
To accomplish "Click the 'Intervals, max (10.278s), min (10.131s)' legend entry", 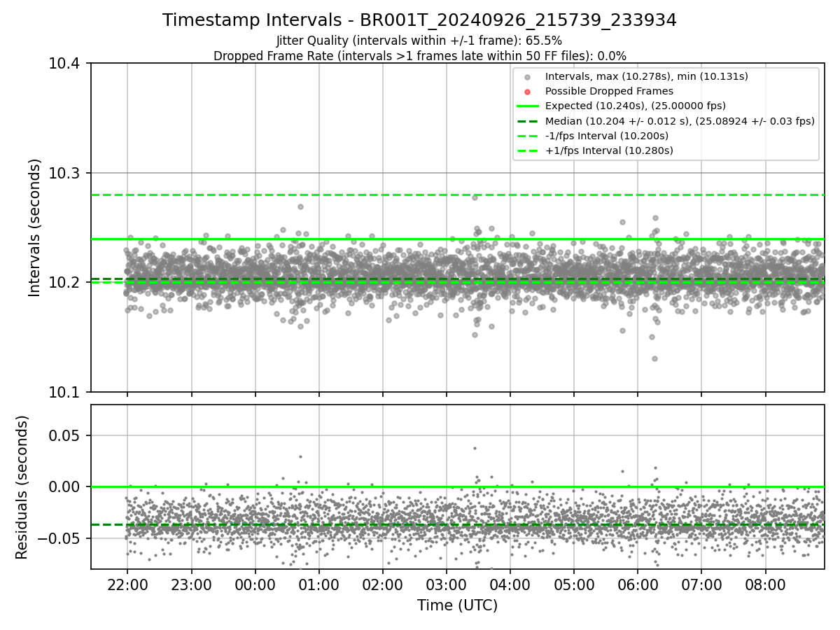I will coord(646,76).
